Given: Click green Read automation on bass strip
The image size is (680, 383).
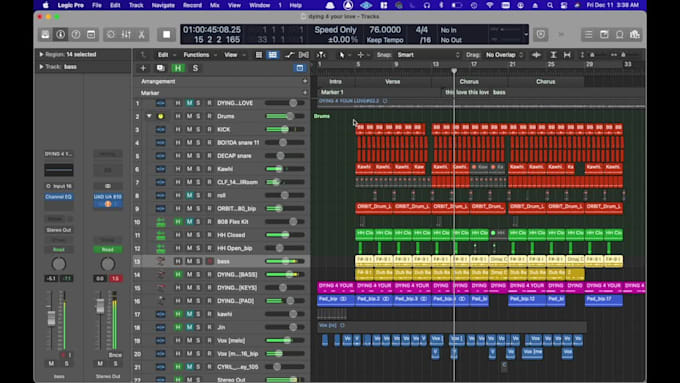Looking at the screenshot, I should point(59,250).
